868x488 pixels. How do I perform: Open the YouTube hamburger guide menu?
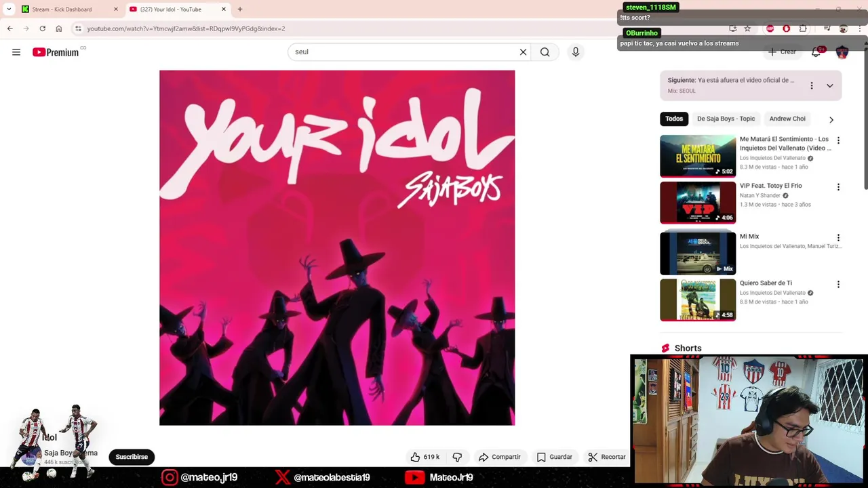click(16, 52)
